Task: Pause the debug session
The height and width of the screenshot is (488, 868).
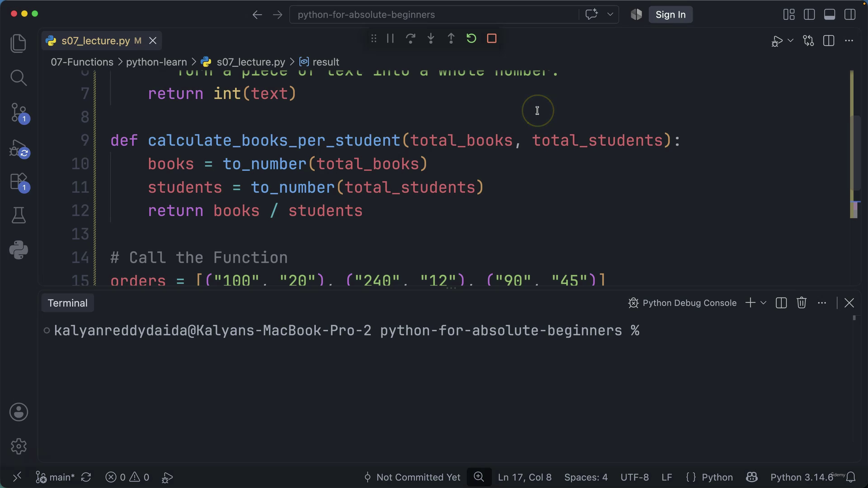Action: [x=390, y=38]
